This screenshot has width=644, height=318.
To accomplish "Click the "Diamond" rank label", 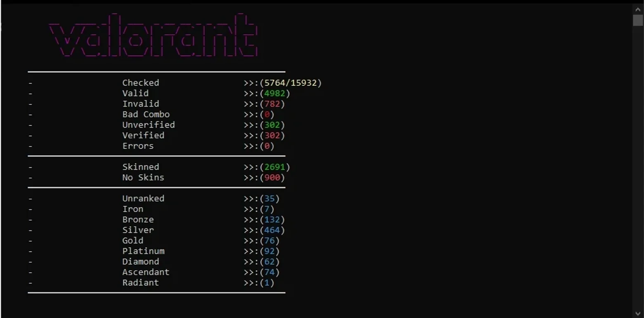I will click(x=141, y=262).
